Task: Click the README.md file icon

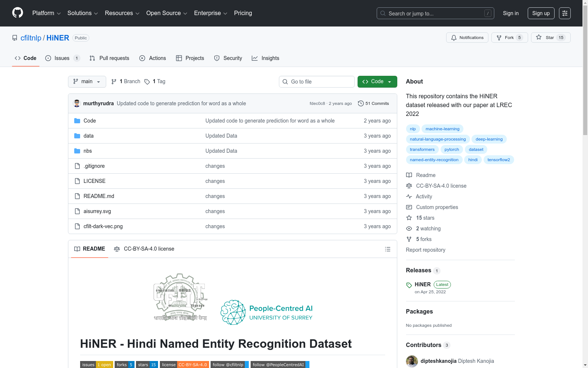Action: (x=77, y=196)
